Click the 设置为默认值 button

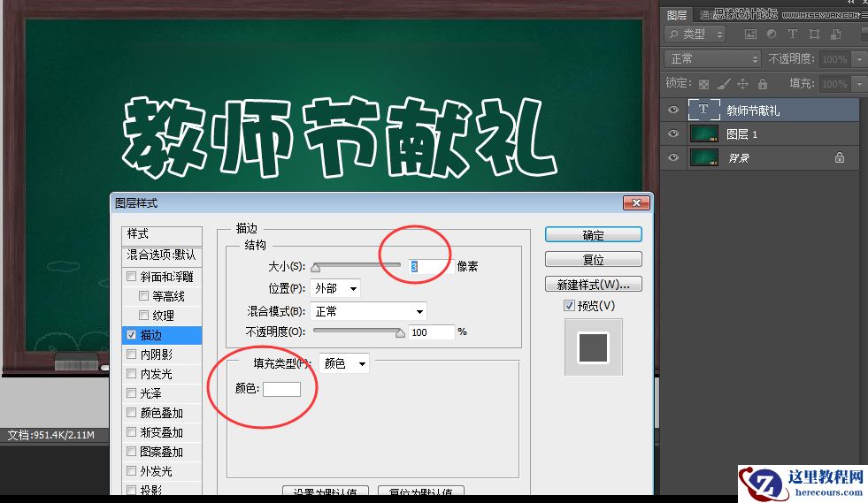pos(326,492)
